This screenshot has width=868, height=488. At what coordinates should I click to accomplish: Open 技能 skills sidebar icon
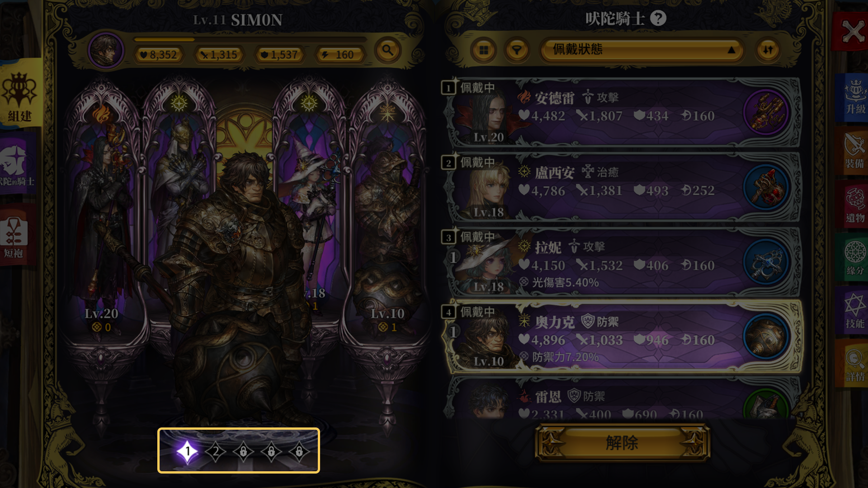coord(855,312)
